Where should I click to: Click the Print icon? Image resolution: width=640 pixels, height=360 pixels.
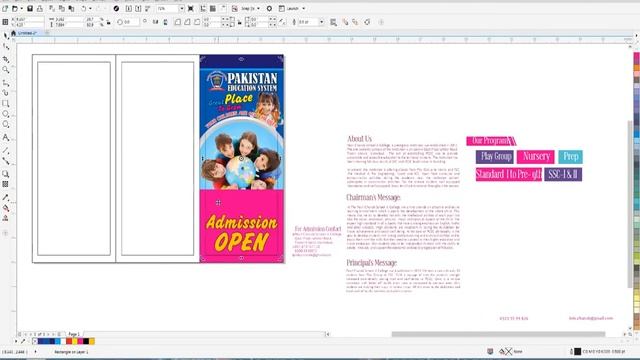click(40, 9)
